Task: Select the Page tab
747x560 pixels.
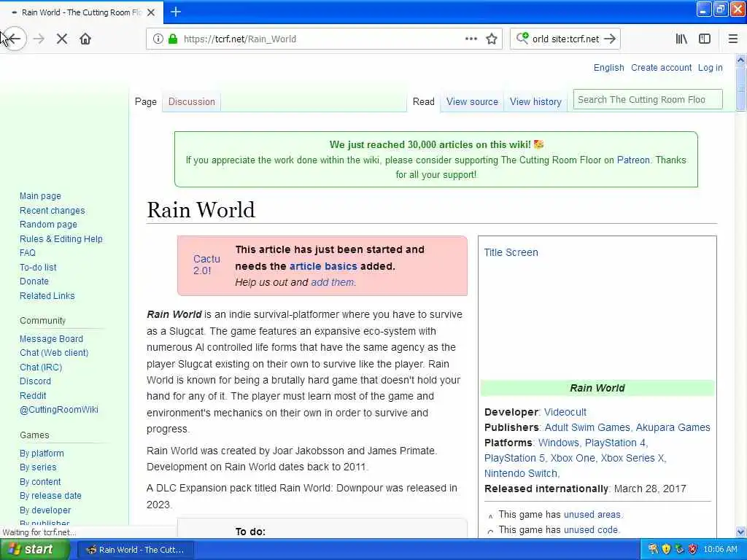Action: (x=146, y=101)
